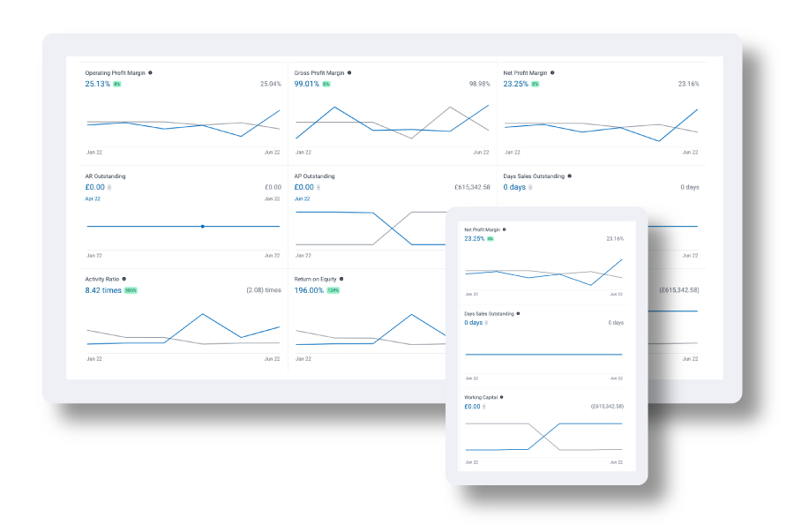Click info icon beside Return on Equity
794x532 pixels.
[341, 279]
